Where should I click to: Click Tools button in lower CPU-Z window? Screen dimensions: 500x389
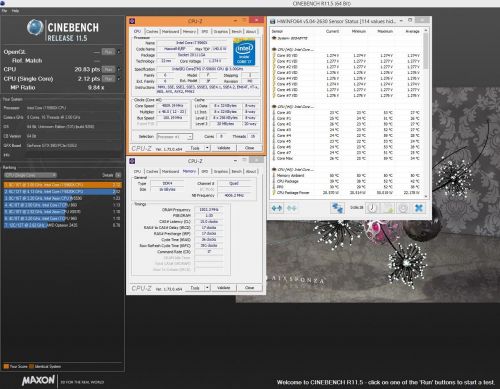(195, 288)
